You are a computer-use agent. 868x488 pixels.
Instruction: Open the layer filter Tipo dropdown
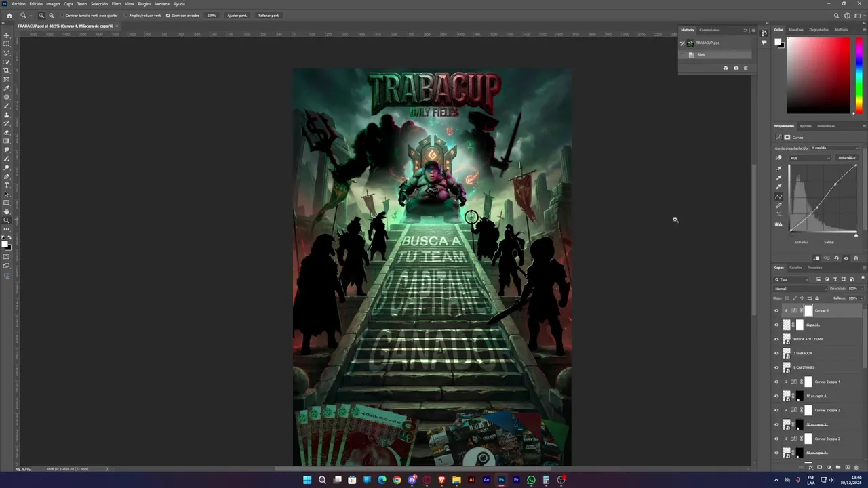pos(792,279)
